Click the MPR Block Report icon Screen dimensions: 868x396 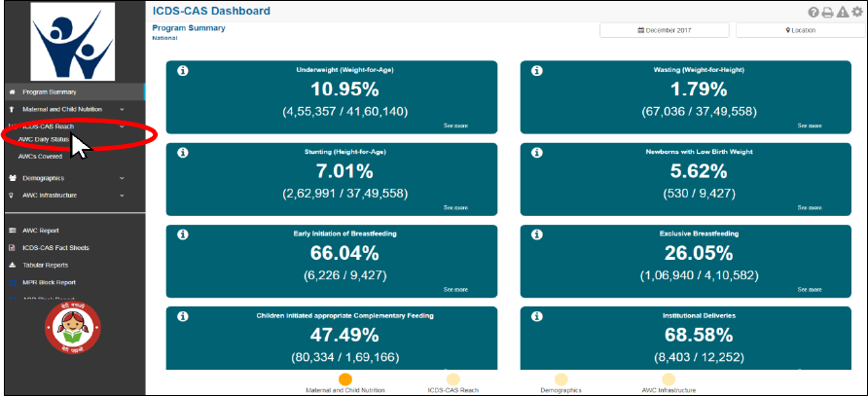(x=13, y=282)
